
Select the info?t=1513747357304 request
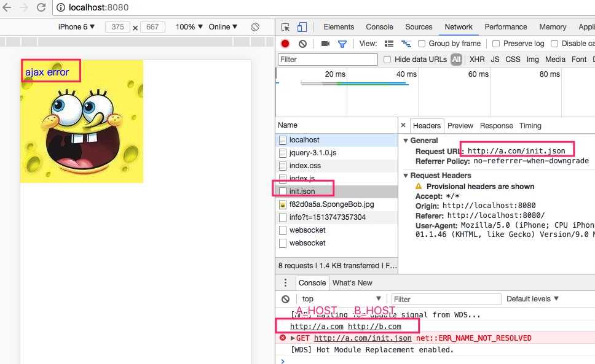(337, 217)
